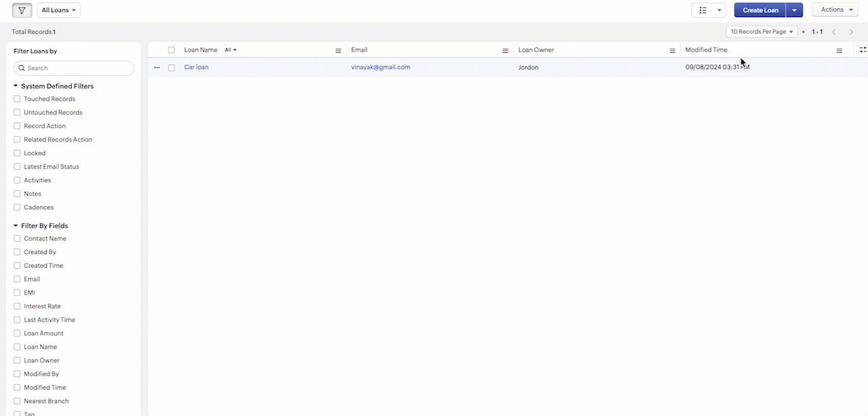Screen dimensions: 868x416
Task: Enable the Loan Name field filter checkbox
Action: coord(18,347)
